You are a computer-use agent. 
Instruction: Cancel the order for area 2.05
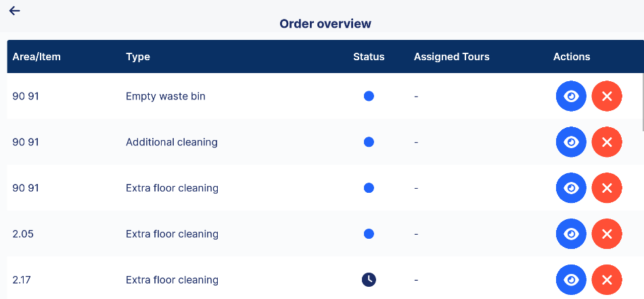[x=607, y=234]
